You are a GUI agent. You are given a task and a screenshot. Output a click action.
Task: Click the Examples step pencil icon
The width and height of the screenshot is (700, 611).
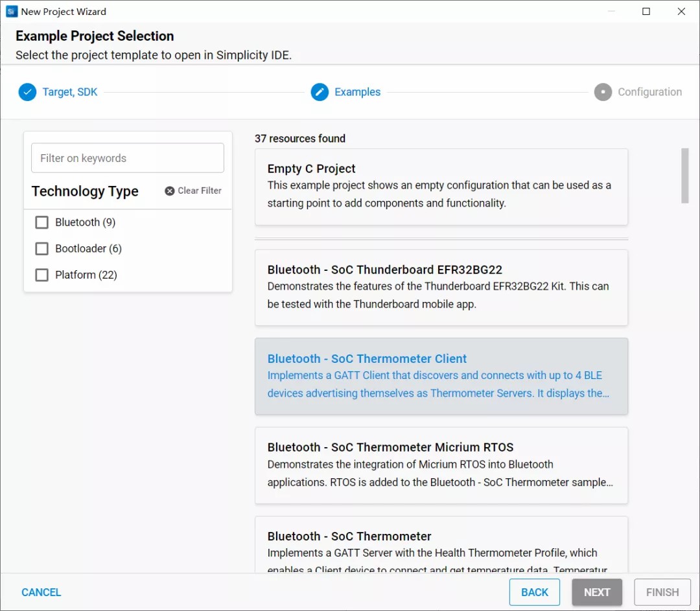pos(320,92)
